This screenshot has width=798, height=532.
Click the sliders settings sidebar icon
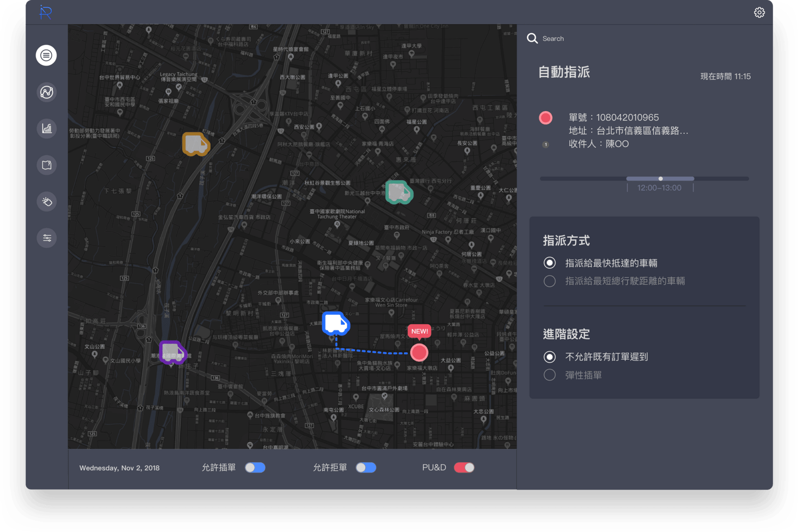[46, 238]
